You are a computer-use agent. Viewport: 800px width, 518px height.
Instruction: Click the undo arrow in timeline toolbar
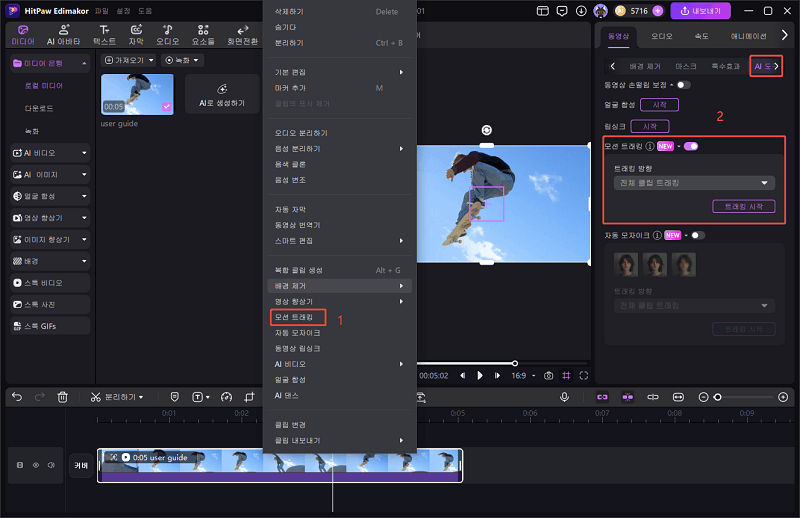coord(17,397)
